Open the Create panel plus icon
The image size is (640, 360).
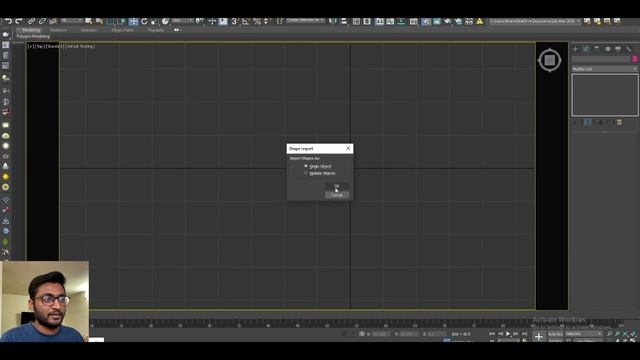(576, 49)
